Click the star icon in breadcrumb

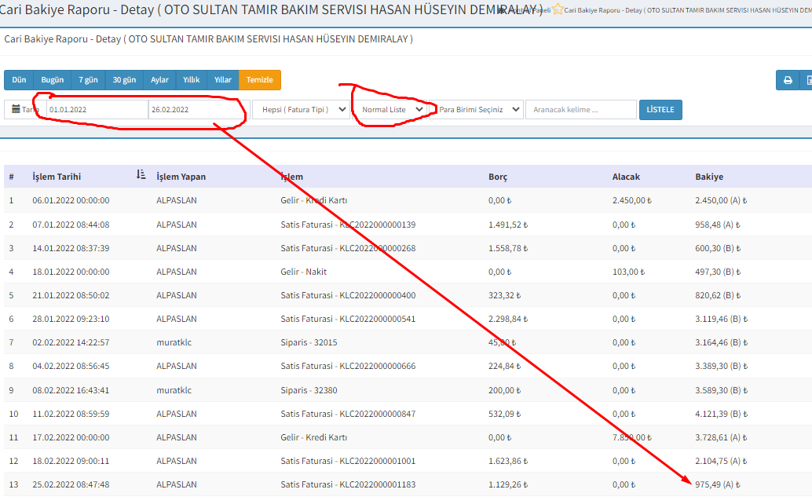(x=558, y=9)
